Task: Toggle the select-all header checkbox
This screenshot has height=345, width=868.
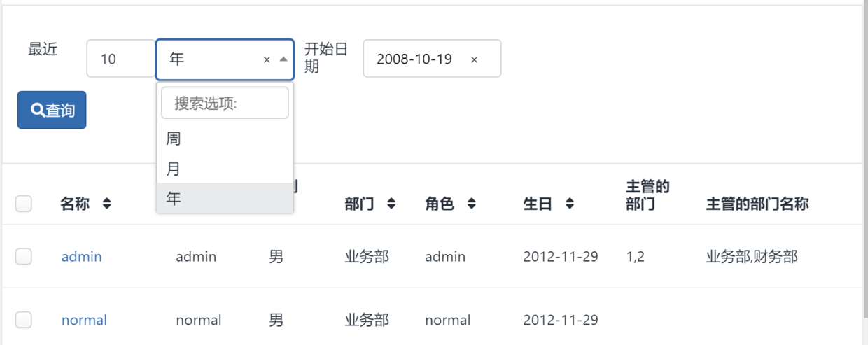Action: (24, 204)
